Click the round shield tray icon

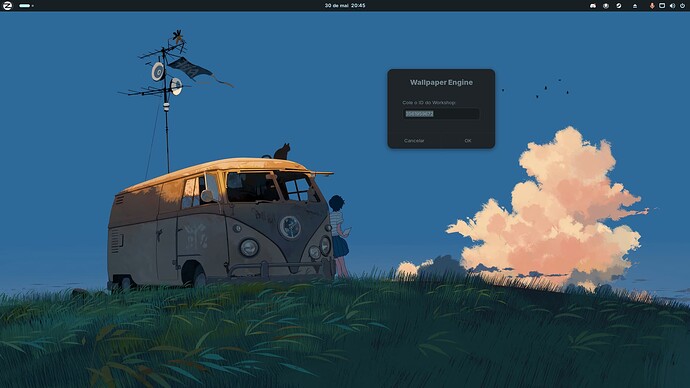606,6
